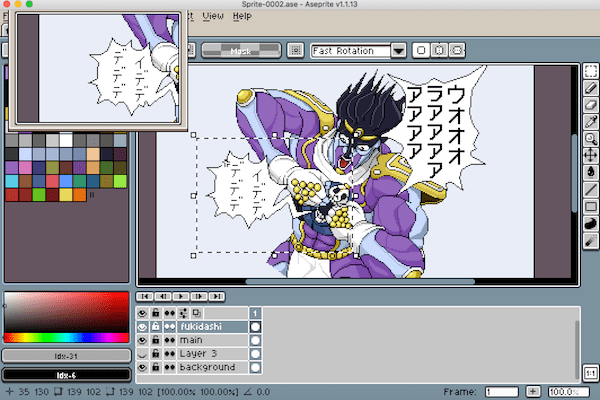600x400 pixels.
Task: Select the Paint Bucket tool
Action: click(x=590, y=172)
